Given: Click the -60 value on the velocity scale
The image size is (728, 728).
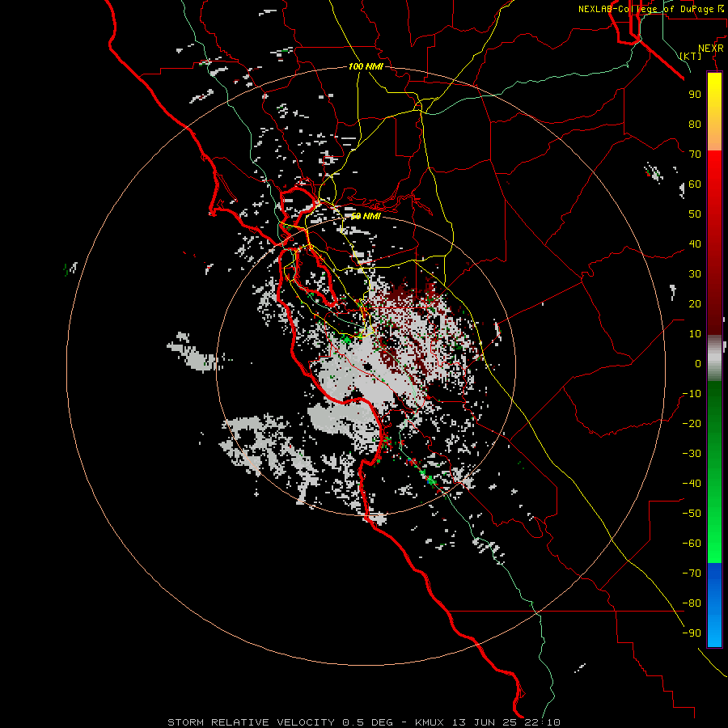Looking at the screenshot, I should pyautogui.click(x=692, y=544).
